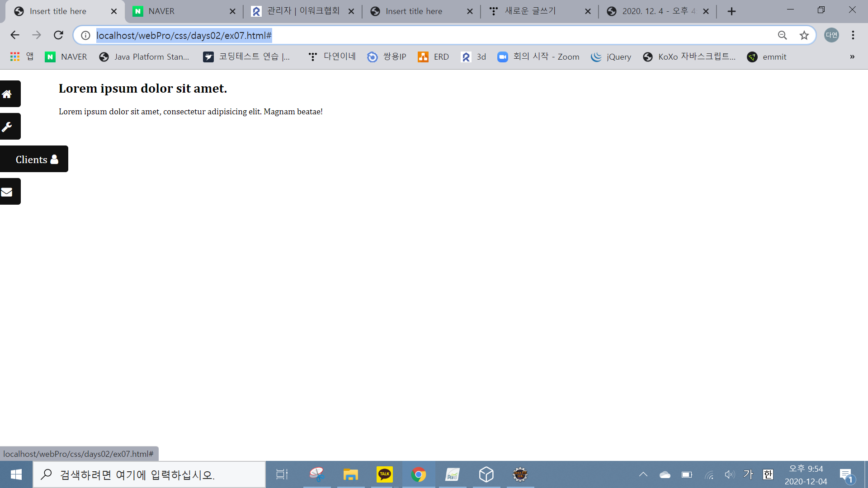Image resolution: width=868 pixels, height=488 pixels.
Task: Click the zoom magnifier in address bar
Action: coord(782,35)
